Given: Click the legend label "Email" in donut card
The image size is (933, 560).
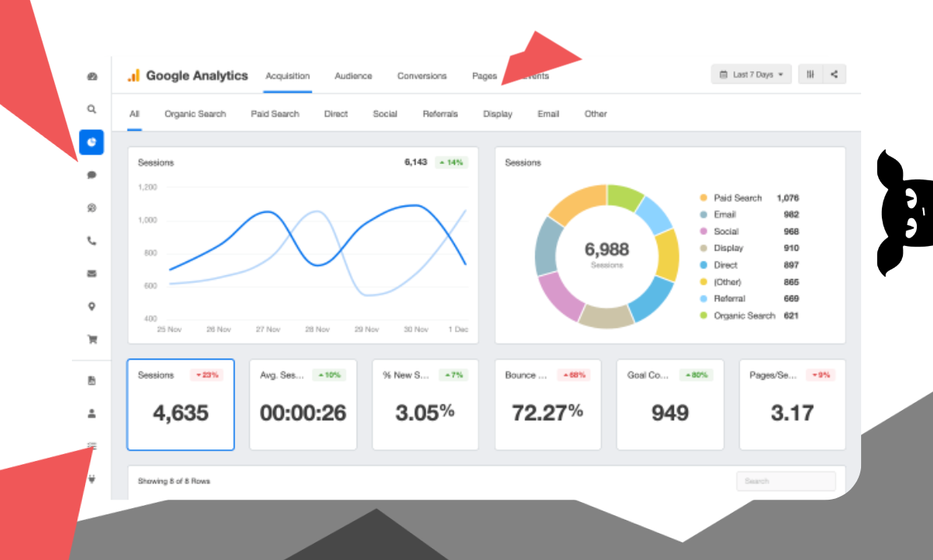Looking at the screenshot, I should coord(725,215).
